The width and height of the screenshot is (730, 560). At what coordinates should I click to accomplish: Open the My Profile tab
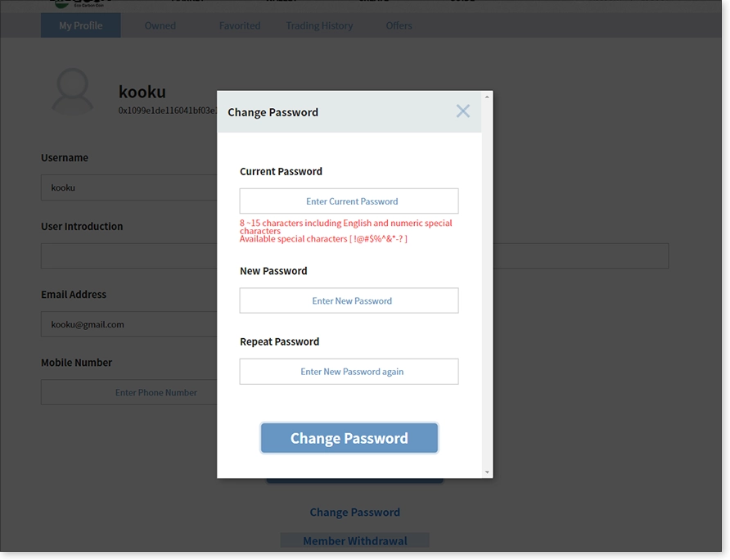coord(80,25)
